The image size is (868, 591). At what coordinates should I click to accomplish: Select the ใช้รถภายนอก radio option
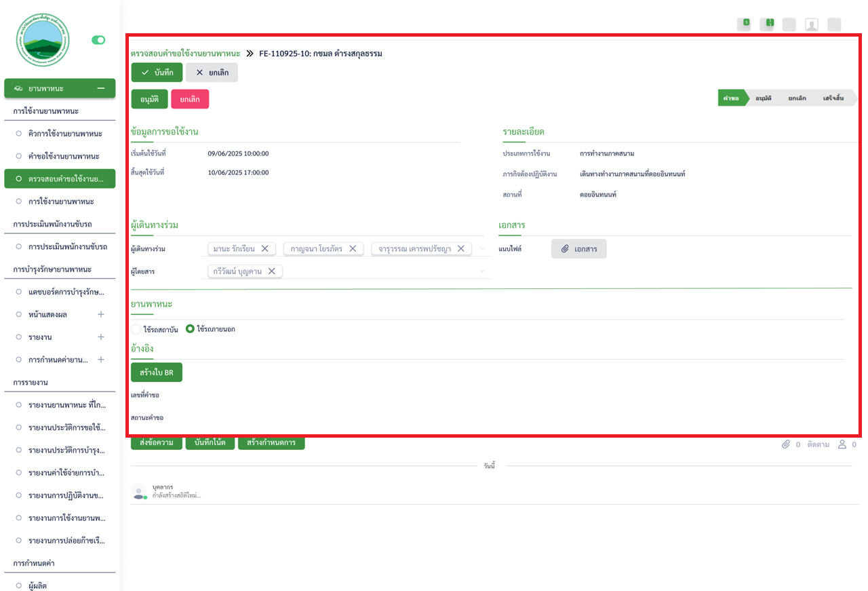[x=191, y=329]
